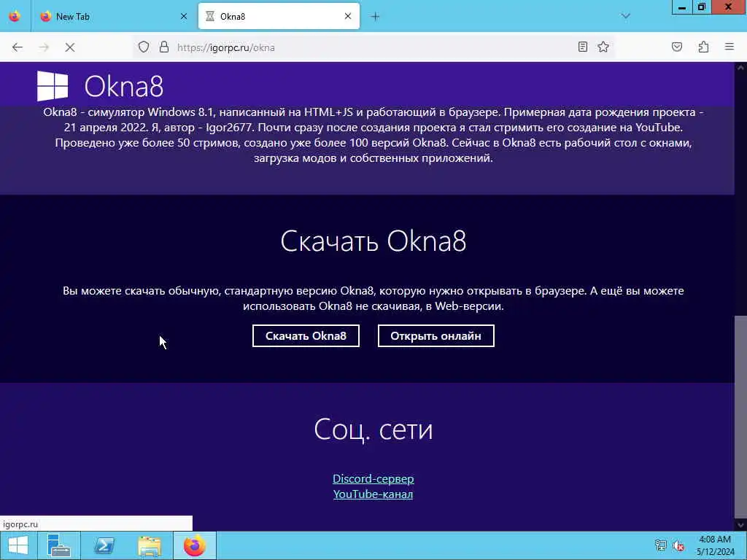Click the Скачать Okna8 heading
The width and height of the screenshot is (747, 560).
[x=373, y=241]
